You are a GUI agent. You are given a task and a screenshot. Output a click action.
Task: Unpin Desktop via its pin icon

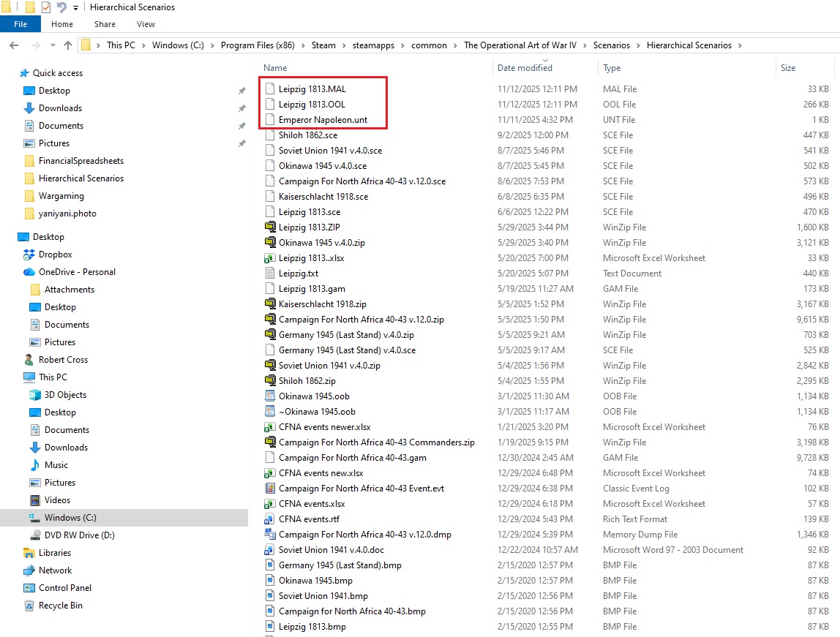pyautogui.click(x=241, y=91)
